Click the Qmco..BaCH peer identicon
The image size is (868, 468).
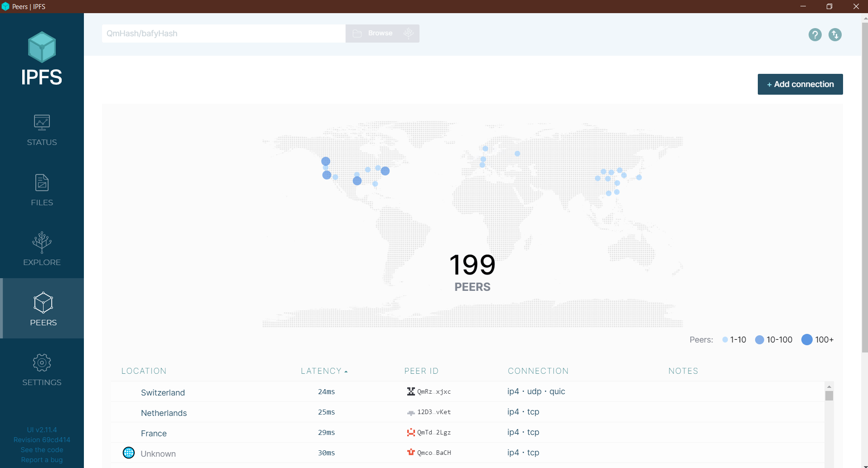[411, 452]
